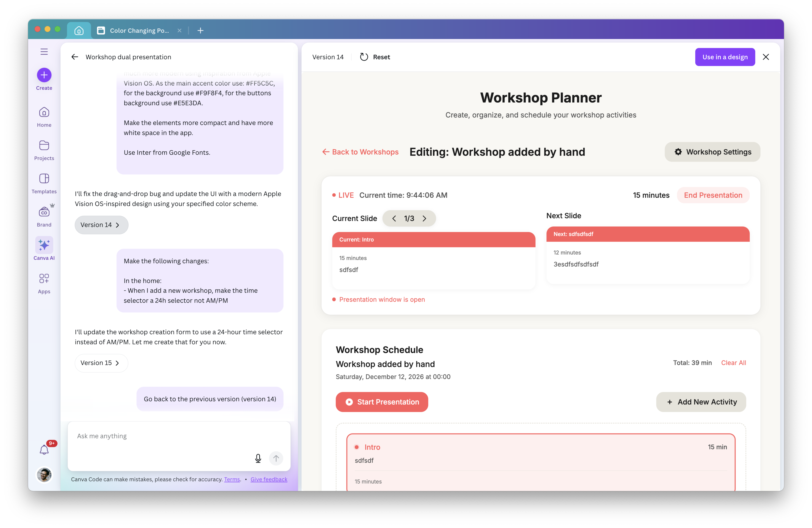Open the Templates sidebar icon
Image resolution: width=812 pixels, height=528 pixels.
click(44, 179)
